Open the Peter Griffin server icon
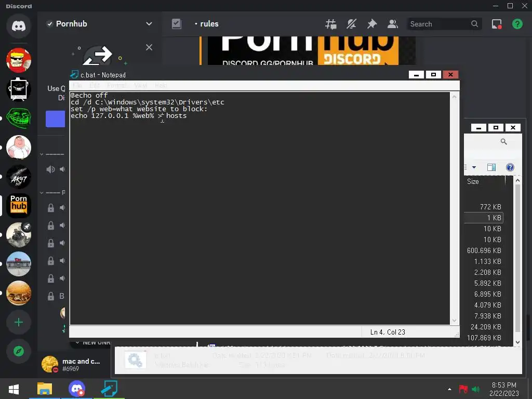 pos(19,147)
